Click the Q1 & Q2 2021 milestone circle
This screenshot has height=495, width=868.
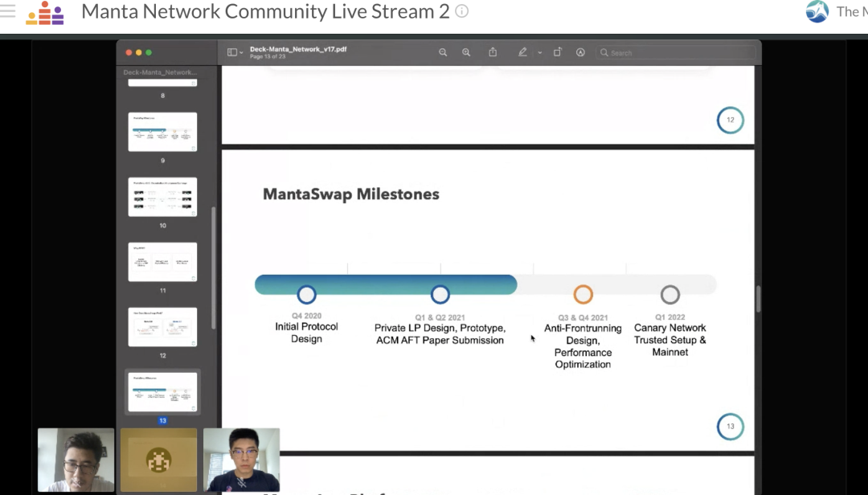point(440,295)
